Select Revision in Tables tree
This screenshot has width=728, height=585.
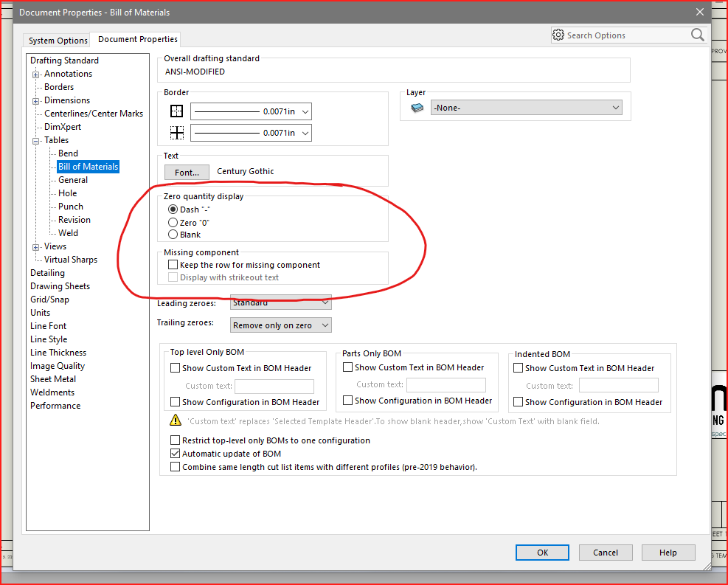tap(74, 220)
